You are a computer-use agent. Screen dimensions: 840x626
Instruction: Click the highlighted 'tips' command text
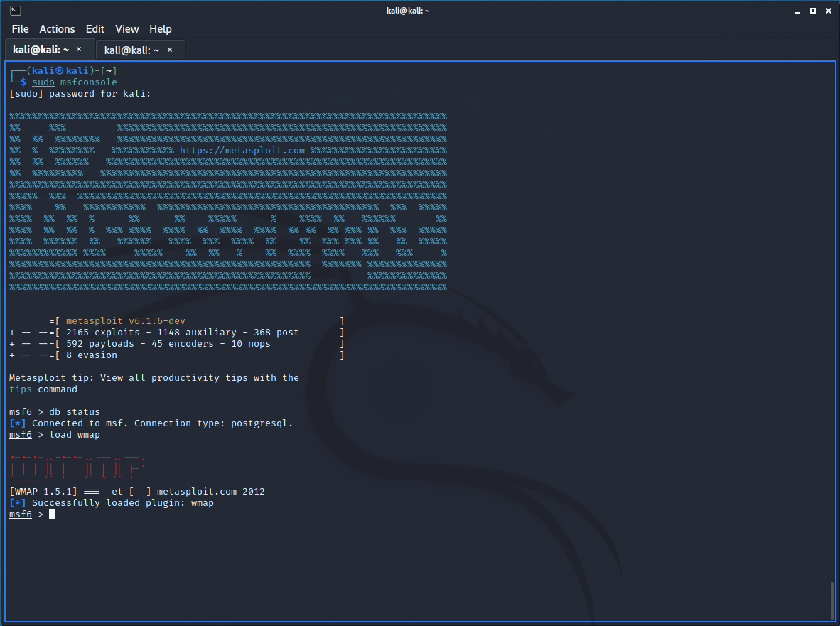pos(21,389)
